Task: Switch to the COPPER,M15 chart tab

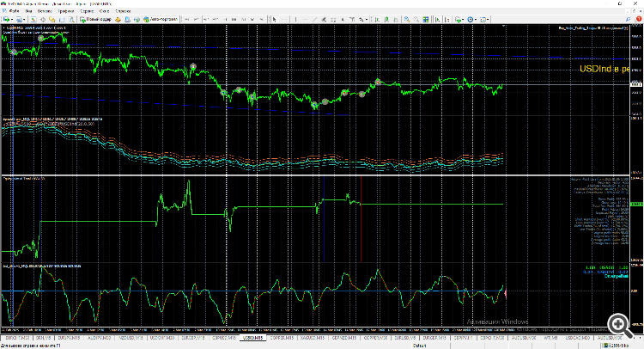Action: [x=282, y=338]
